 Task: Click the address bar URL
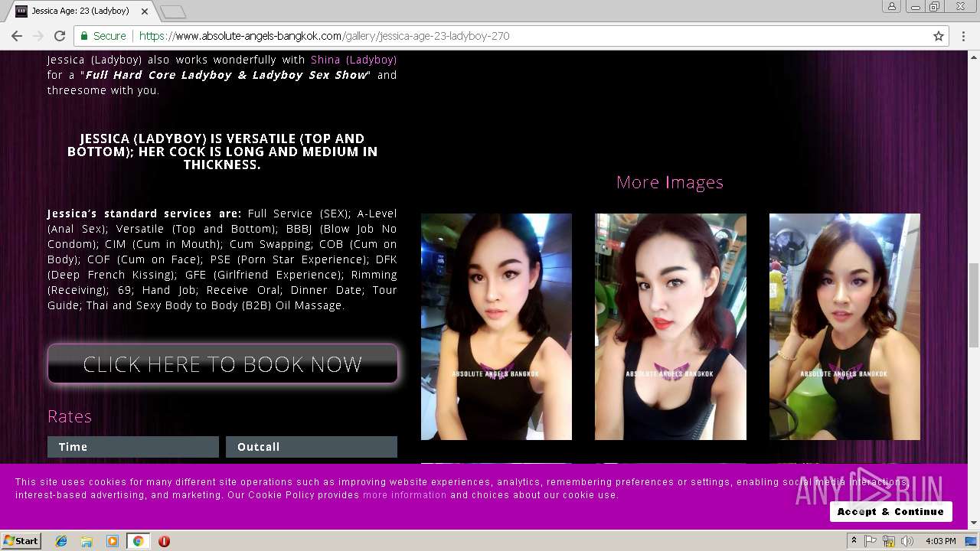(x=324, y=36)
